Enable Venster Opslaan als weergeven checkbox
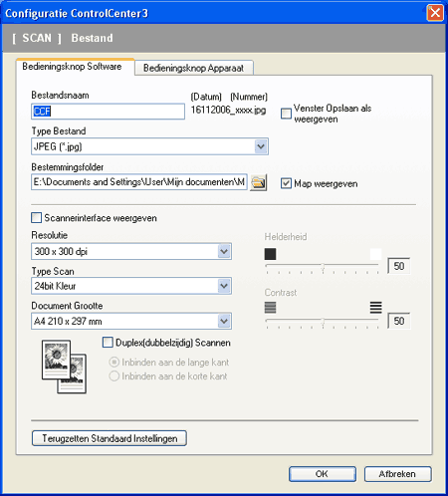The width and height of the screenshot is (448, 496). pos(286,114)
